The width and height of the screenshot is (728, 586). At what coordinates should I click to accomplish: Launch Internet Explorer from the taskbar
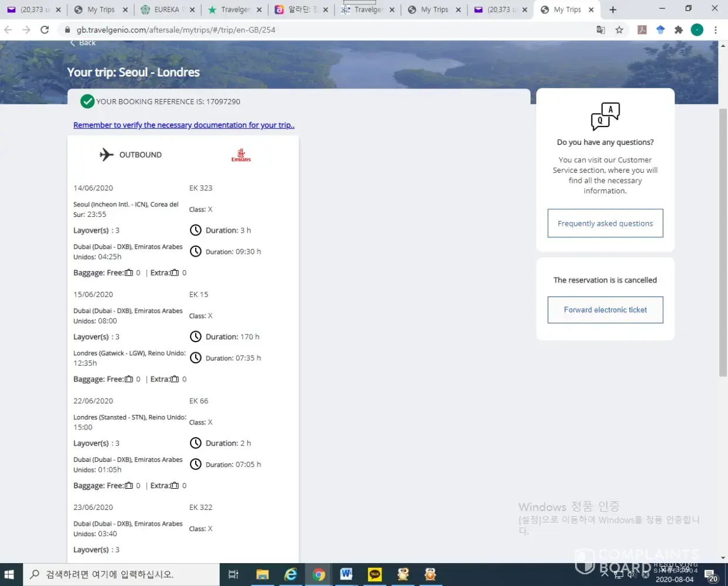290,574
